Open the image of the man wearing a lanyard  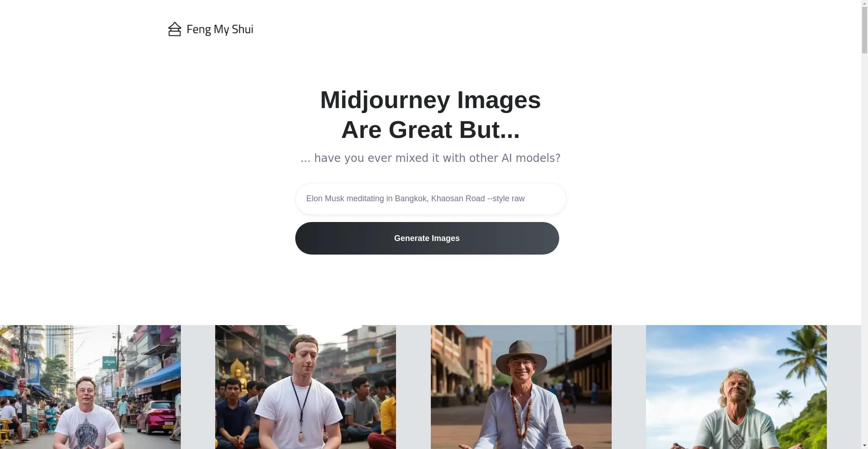(306, 387)
